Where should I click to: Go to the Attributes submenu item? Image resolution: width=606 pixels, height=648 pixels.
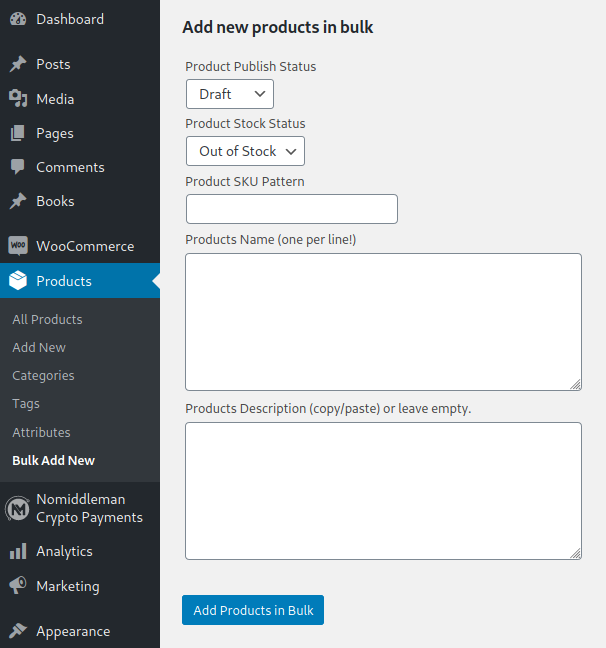(41, 432)
